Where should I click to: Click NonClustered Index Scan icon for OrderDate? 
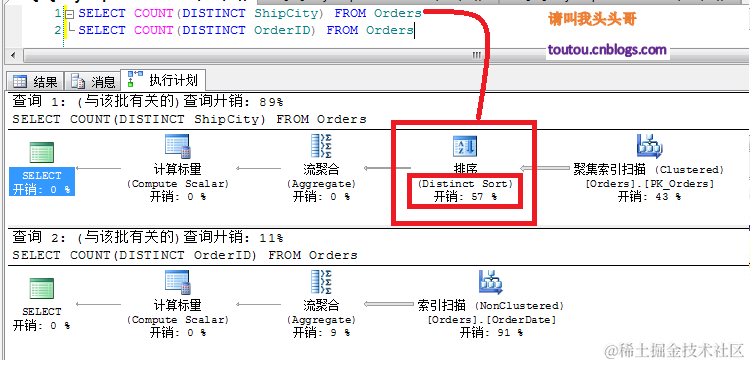pos(490,282)
